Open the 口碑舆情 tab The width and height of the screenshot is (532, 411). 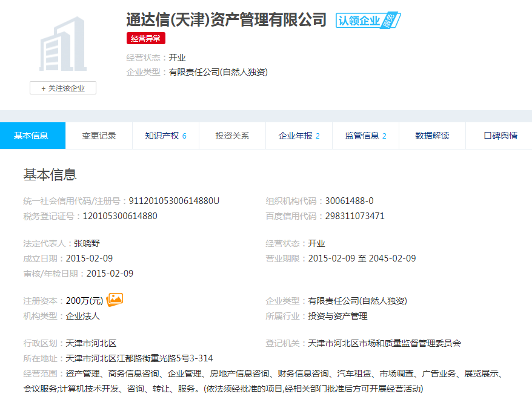pos(500,136)
